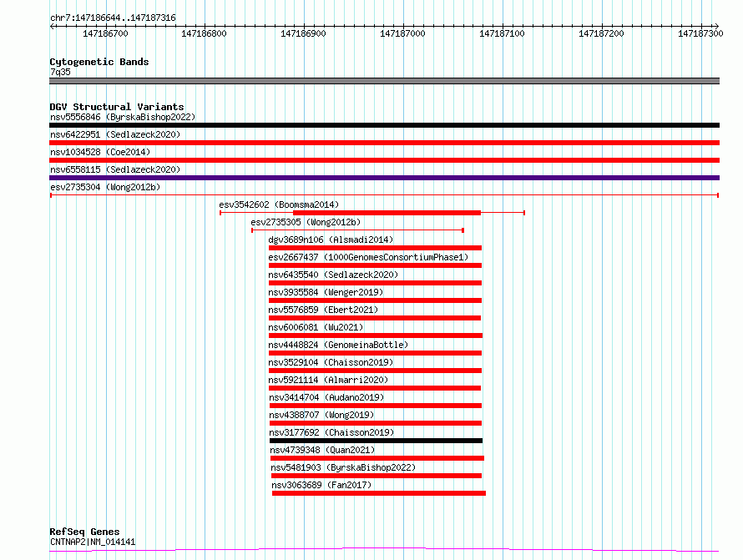Image resolution: width=743 pixels, height=560 pixels.
Task: Click the thin red line under esv2735304
Action: tap(384, 195)
